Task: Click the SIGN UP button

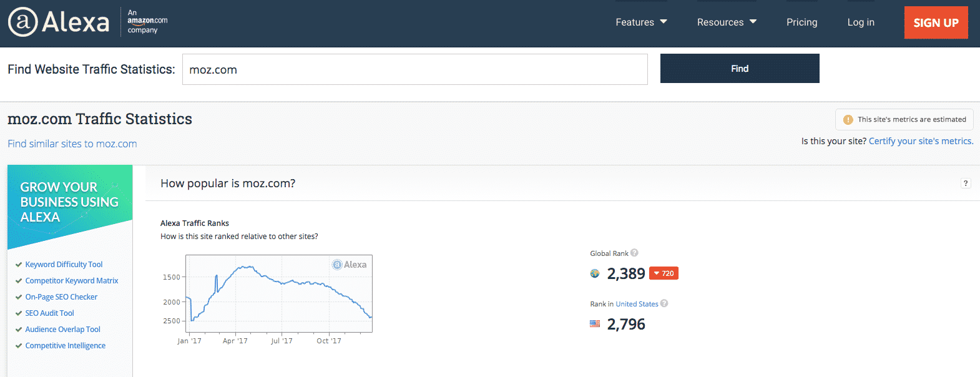Action: (x=936, y=22)
